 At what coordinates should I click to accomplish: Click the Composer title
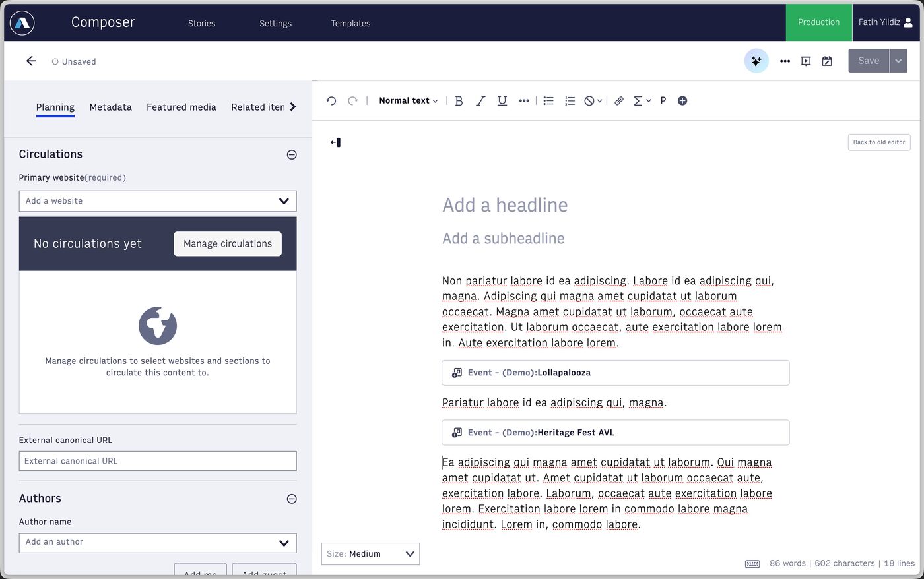point(103,22)
